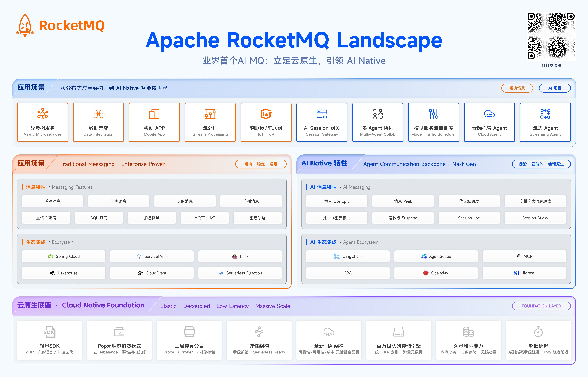Viewport: 588px width, 377px height.
Task: Click the Cloud Agent cloud icon
Action: pos(490,114)
